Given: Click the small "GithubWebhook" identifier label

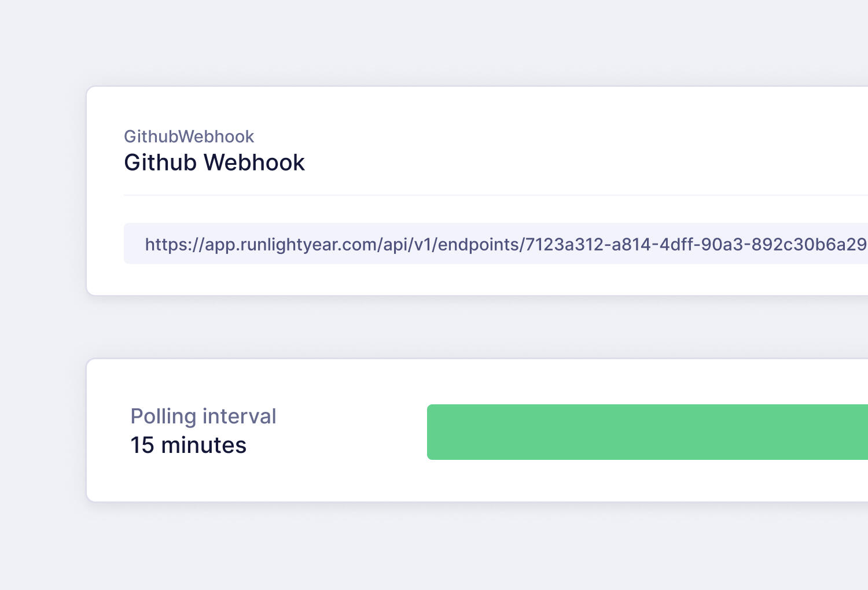Looking at the screenshot, I should pos(189,137).
